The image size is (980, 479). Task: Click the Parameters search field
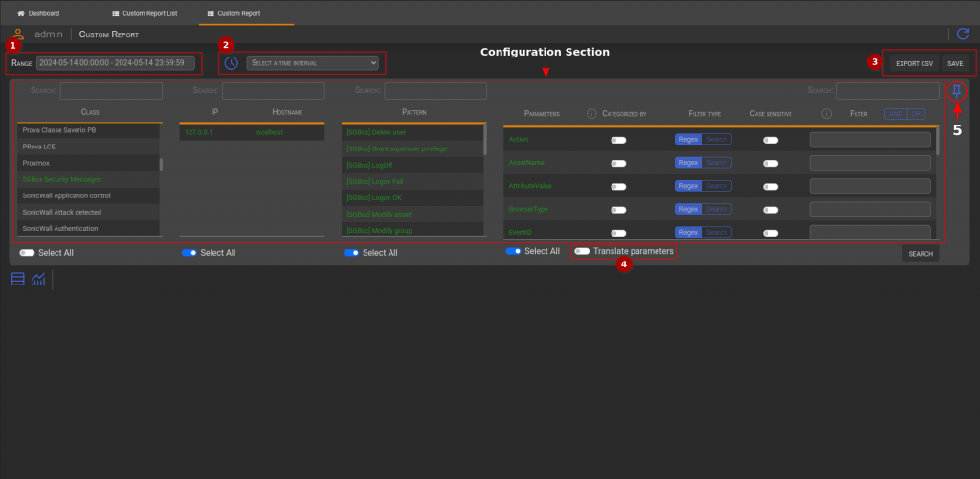pos(888,91)
